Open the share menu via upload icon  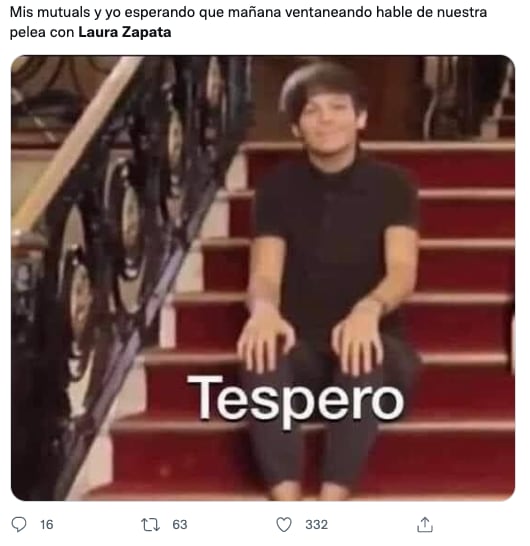[425, 524]
